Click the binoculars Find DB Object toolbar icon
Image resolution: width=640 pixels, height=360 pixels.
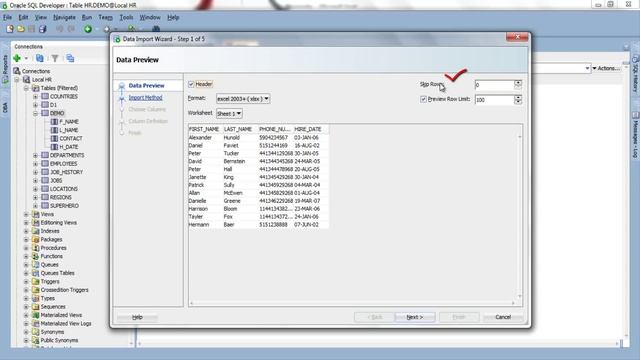click(x=156, y=29)
